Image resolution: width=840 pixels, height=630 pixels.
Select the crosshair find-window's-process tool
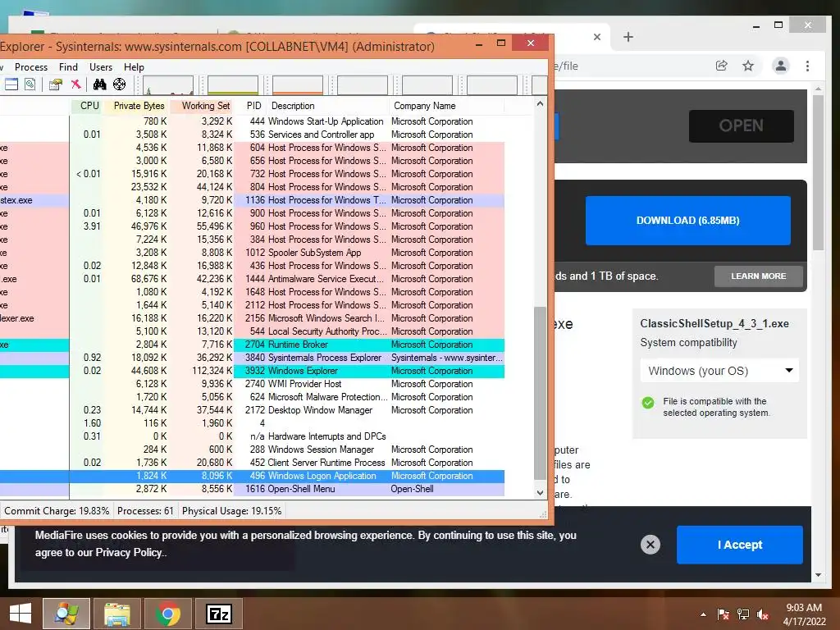pyautogui.click(x=120, y=84)
